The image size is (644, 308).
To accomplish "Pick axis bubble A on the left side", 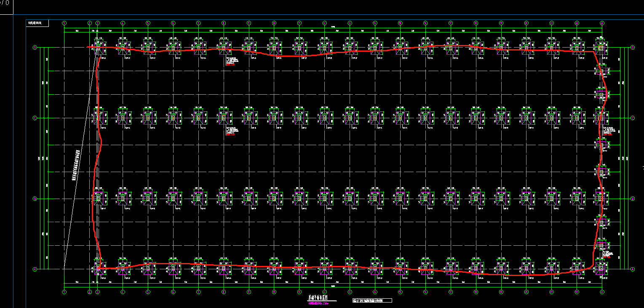I will tap(35, 269).
